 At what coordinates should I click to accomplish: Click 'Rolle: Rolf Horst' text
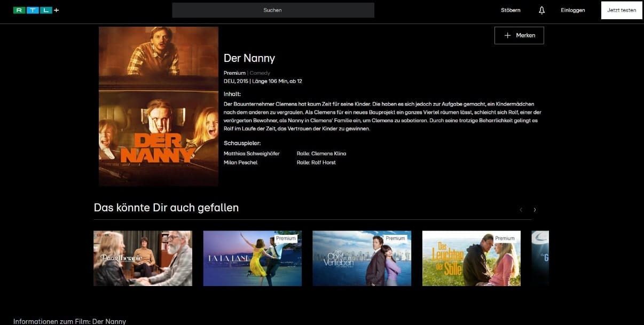pyautogui.click(x=316, y=162)
